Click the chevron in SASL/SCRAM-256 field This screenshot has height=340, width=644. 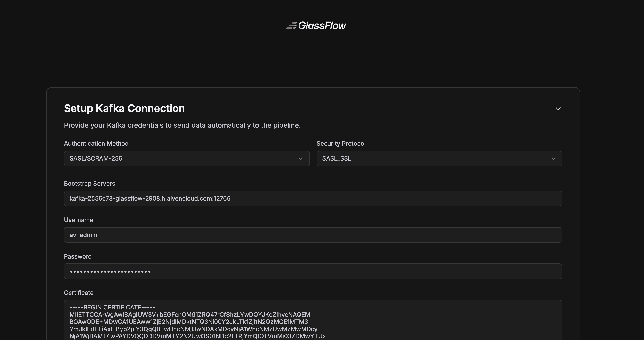(x=300, y=159)
